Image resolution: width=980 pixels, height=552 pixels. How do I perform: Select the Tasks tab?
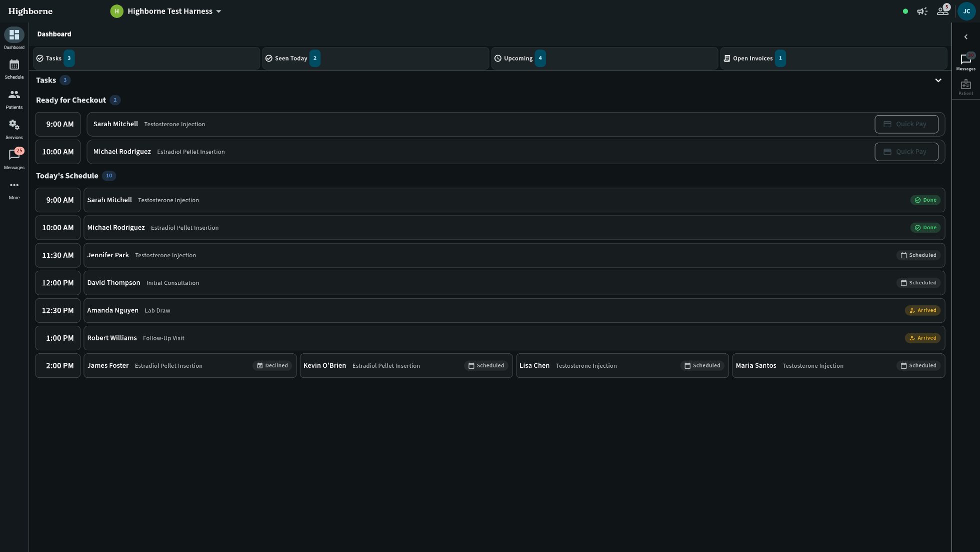(x=146, y=58)
